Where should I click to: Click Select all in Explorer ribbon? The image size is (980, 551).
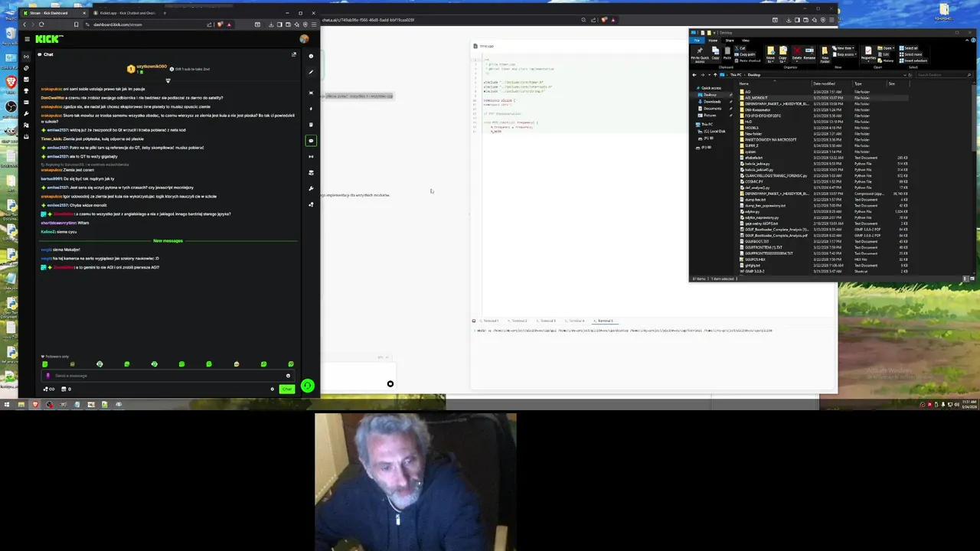(909, 48)
